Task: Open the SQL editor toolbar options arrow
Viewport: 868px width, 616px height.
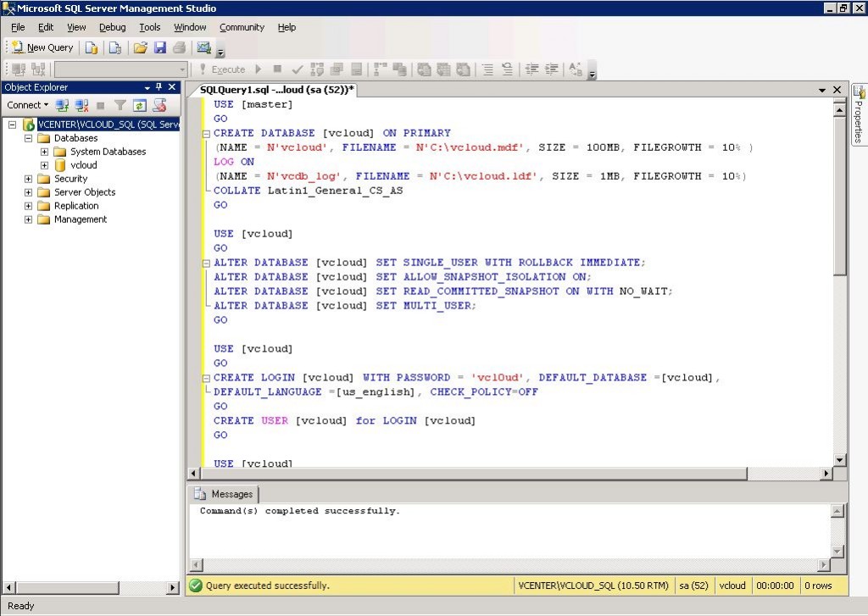Action: tap(592, 74)
